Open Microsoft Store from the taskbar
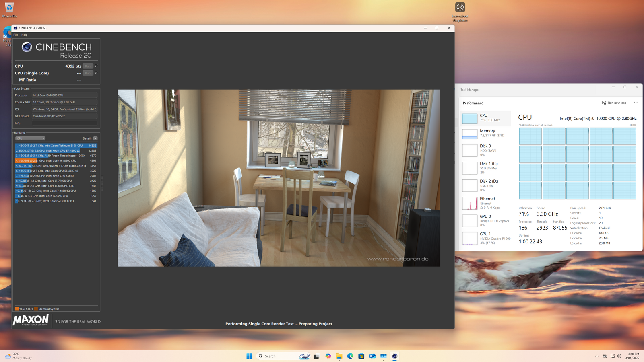Viewport: 644px width, 362px height. click(x=361, y=356)
